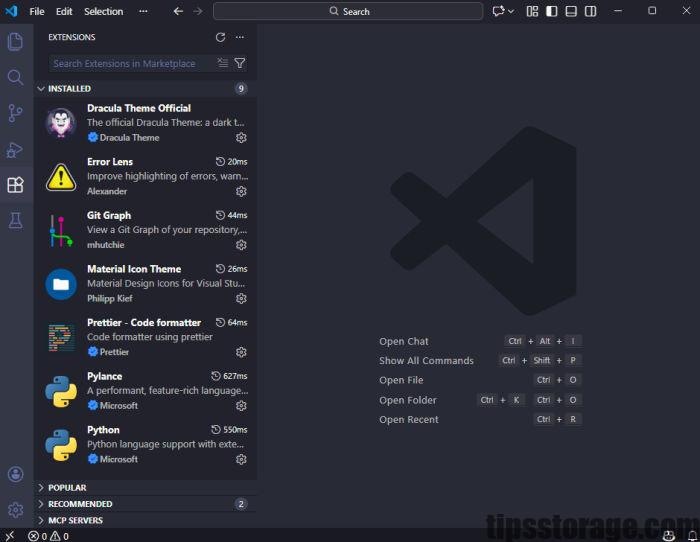The height and width of the screenshot is (542, 700).
Task: Open errors and warnings in status bar
Action: click(48, 536)
